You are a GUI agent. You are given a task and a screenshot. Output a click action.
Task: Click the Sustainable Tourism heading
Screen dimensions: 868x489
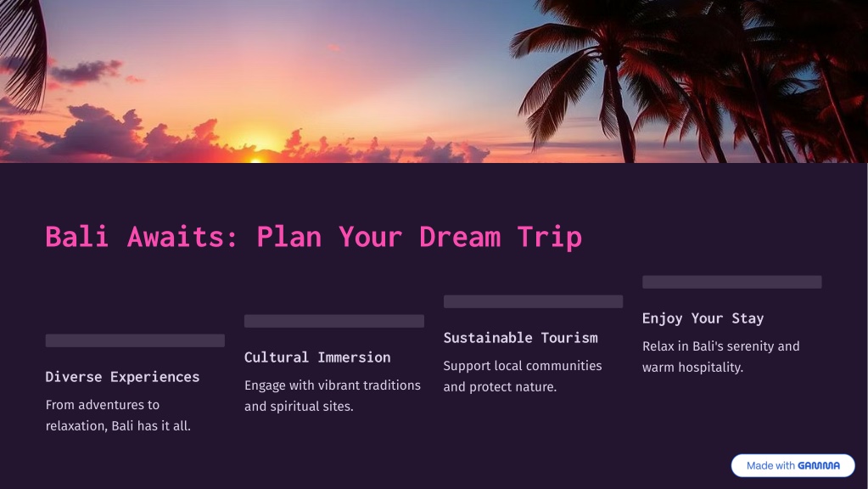[x=520, y=338]
